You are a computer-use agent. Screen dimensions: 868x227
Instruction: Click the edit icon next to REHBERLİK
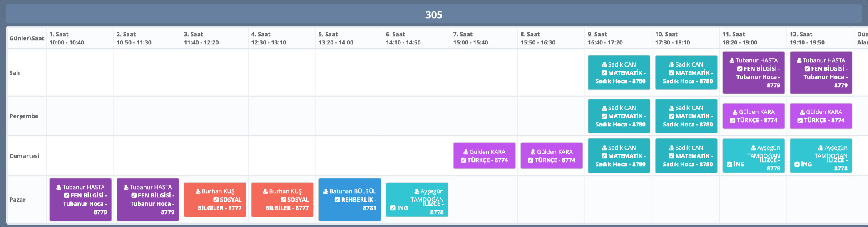pyautogui.click(x=337, y=200)
